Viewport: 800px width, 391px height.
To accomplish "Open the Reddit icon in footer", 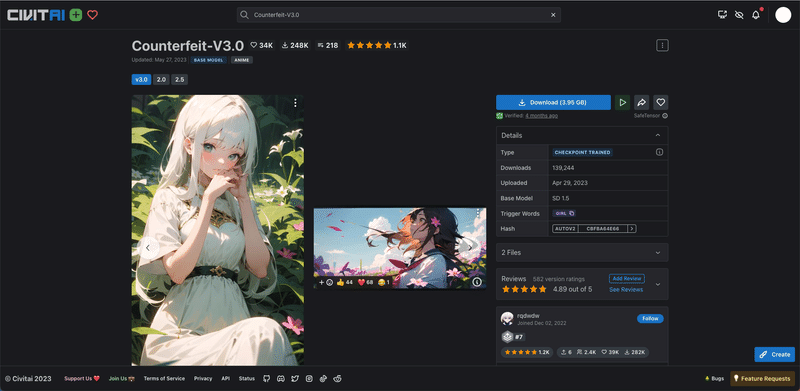I will [337, 379].
